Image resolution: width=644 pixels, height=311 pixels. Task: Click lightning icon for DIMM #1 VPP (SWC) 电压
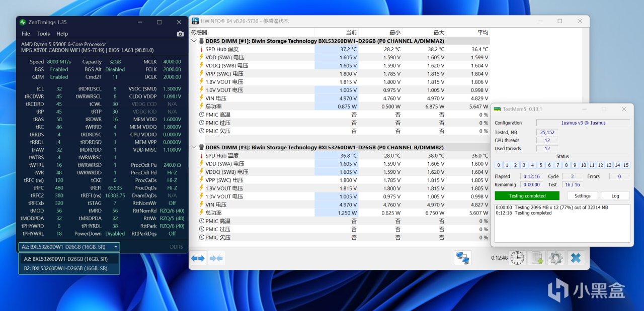point(202,74)
